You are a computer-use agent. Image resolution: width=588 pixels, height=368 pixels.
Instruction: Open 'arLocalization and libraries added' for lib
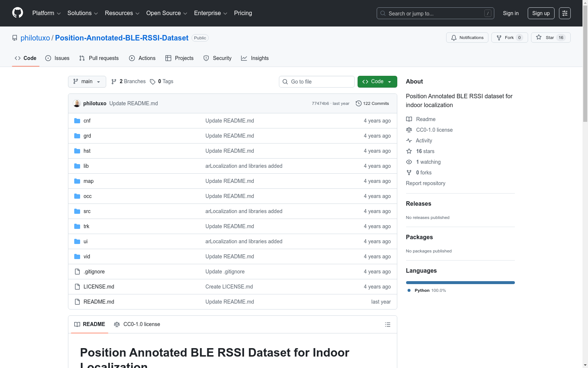[244, 166]
